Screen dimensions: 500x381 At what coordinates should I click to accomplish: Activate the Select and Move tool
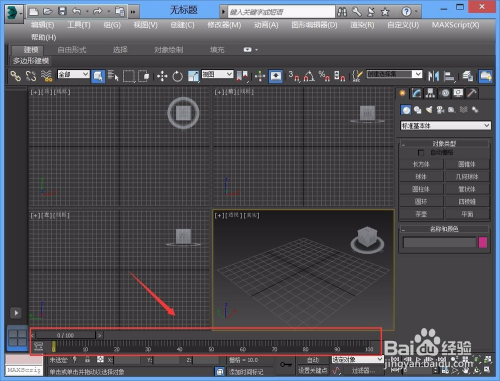coord(162,76)
